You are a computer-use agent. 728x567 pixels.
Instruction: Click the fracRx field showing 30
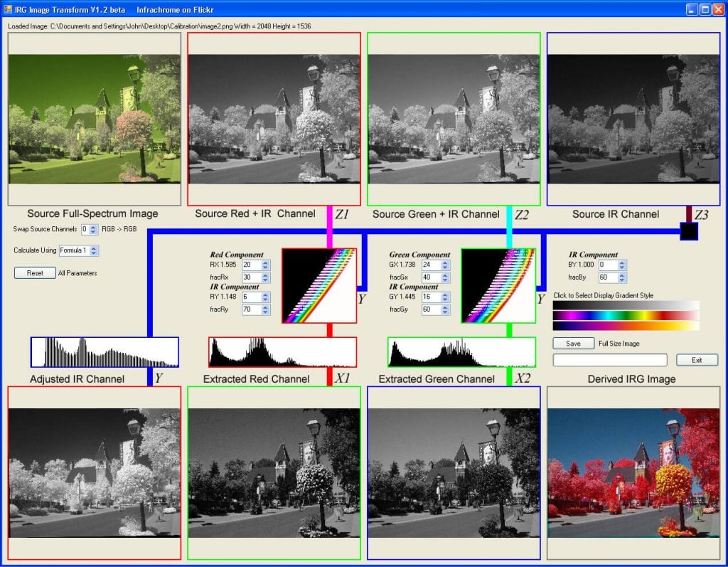[x=251, y=277]
